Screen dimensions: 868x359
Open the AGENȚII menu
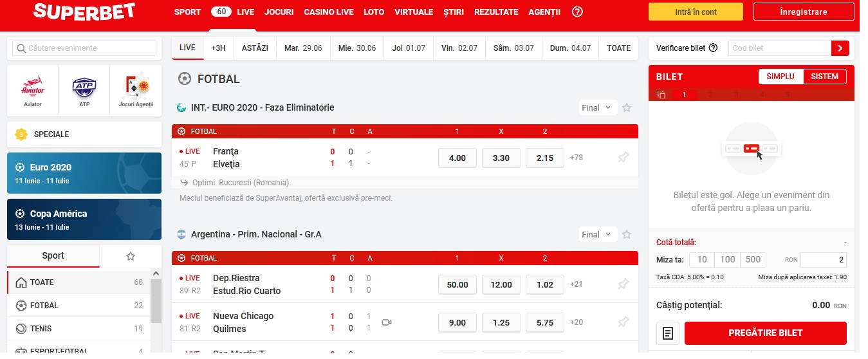tap(544, 12)
